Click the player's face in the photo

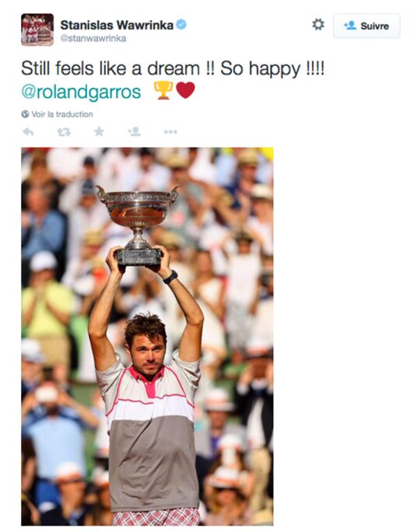[148, 357]
